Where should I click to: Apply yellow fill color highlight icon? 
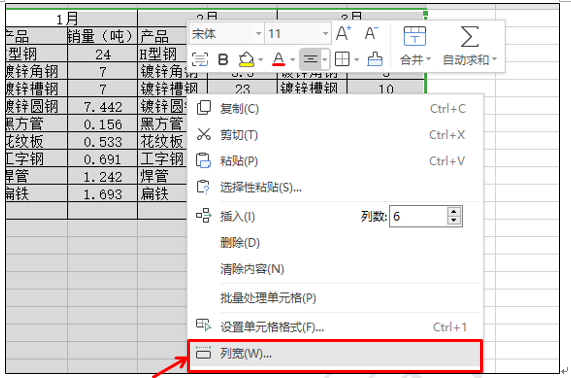coord(246,59)
